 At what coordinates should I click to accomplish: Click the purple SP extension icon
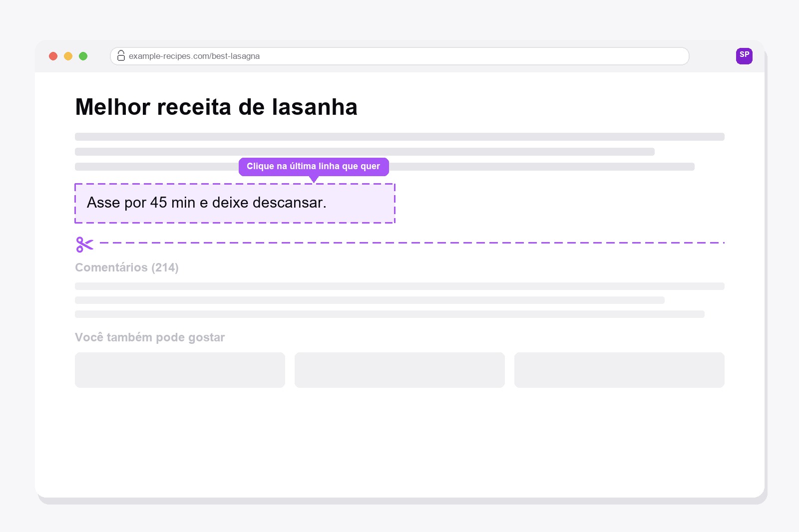[x=744, y=56]
